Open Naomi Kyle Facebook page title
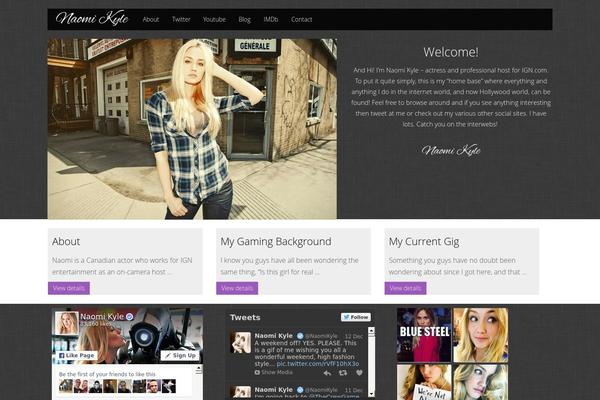 pyautogui.click(x=102, y=317)
